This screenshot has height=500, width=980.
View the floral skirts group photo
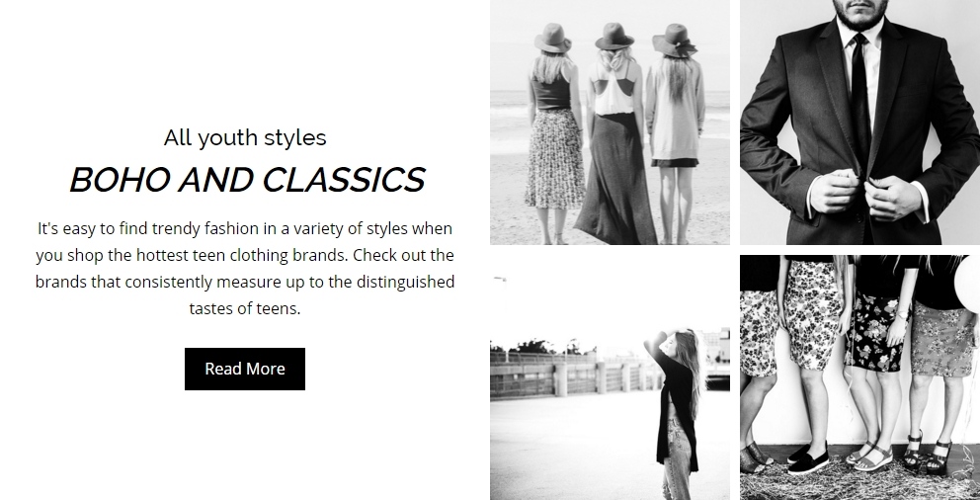tap(860, 377)
